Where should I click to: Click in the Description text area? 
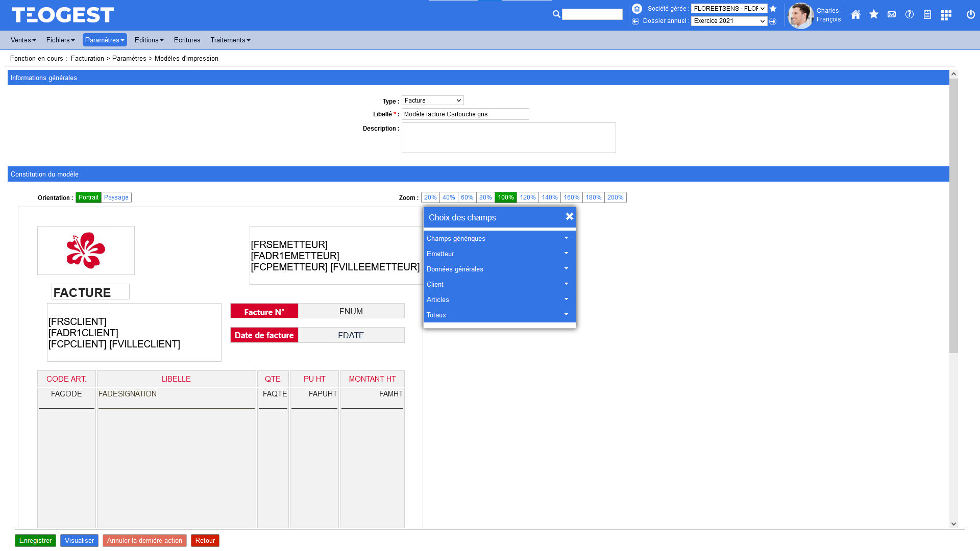[x=508, y=138]
